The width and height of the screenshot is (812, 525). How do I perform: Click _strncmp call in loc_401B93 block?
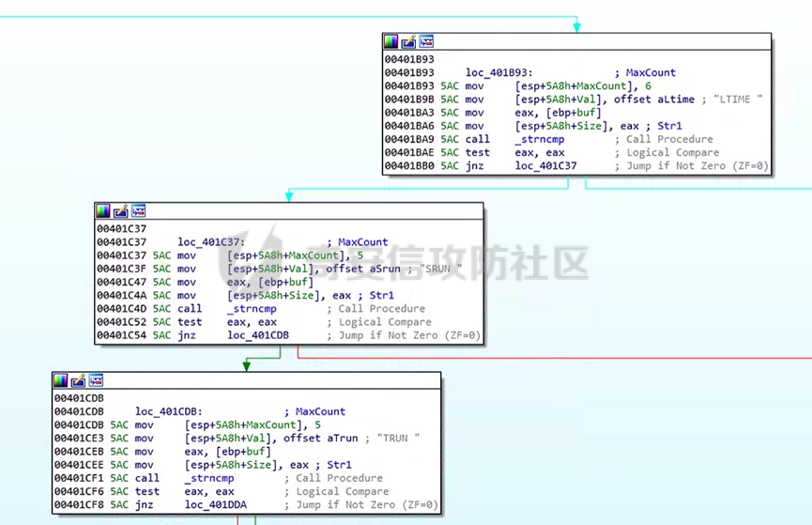pos(540,139)
